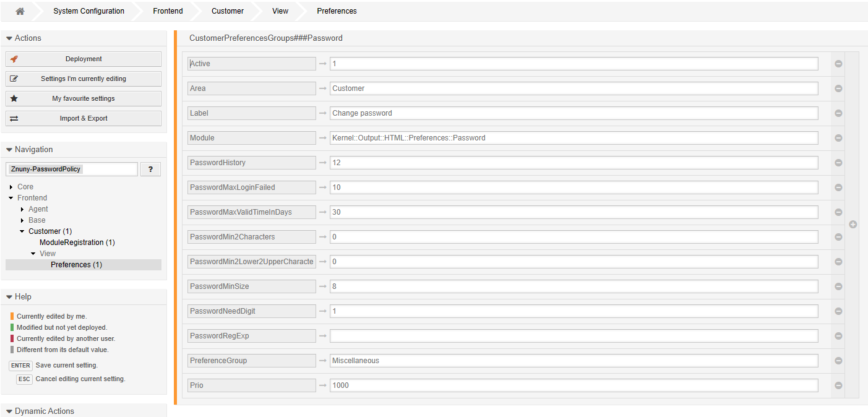Collapse the Actions sidebar panel

coord(9,38)
